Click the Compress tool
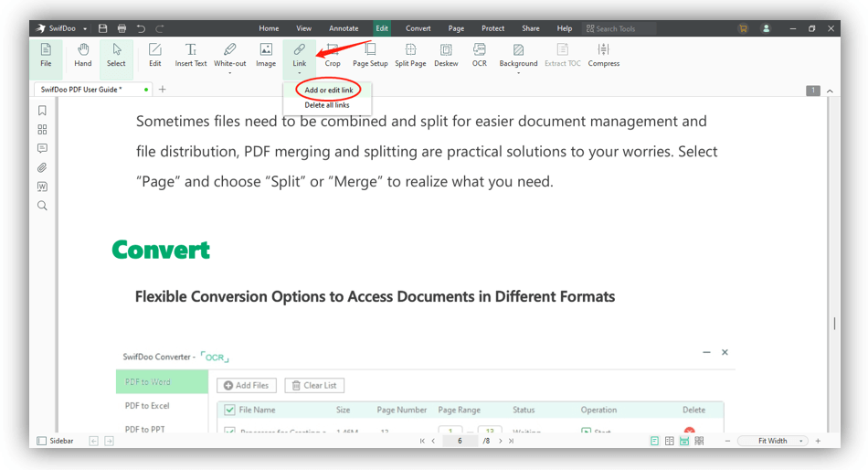The width and height of the screenshot is (868, 470). pos(603,55)
